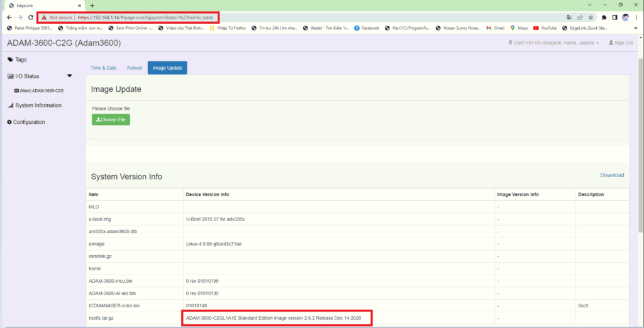Screen dimensions: 644x328
Task: Select (Main) ADAM-3600-C2G sidebar item
Action: (39, 90)
